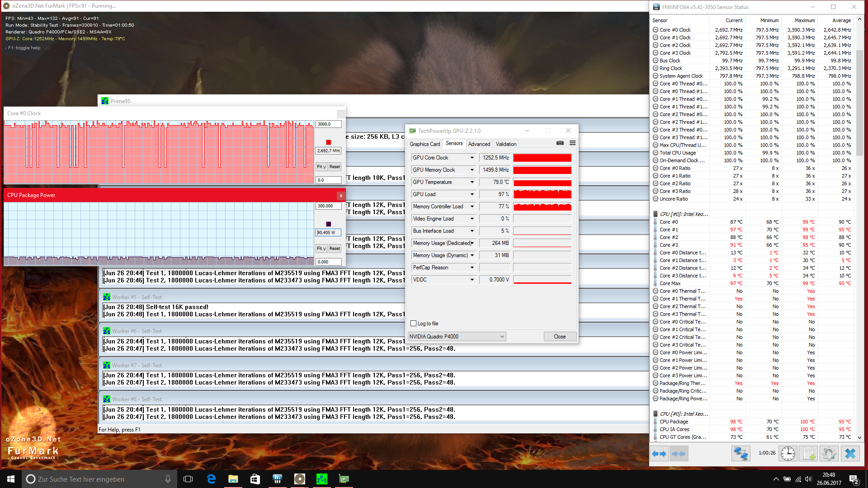Click HWiNFO log file spreadsheet icon
The width and height of the screenshot is (868, 488).
[809, 454]
